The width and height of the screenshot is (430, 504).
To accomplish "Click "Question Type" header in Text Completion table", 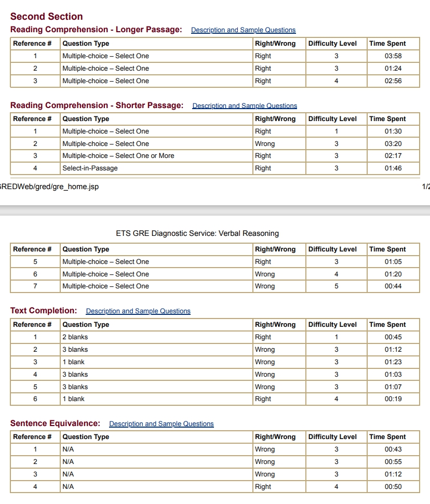I will (x=86, y=325).
